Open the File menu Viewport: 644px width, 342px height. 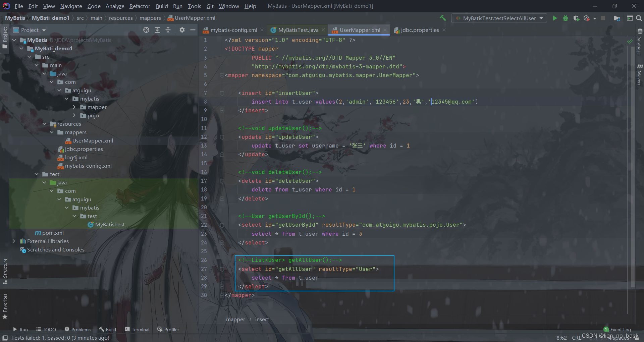[x=19, y=6]
